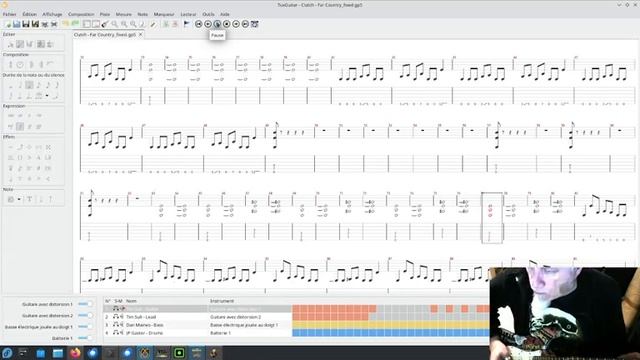640x360 pixels.
Task: Open the Édition menu
Action: tap(29, 14)
